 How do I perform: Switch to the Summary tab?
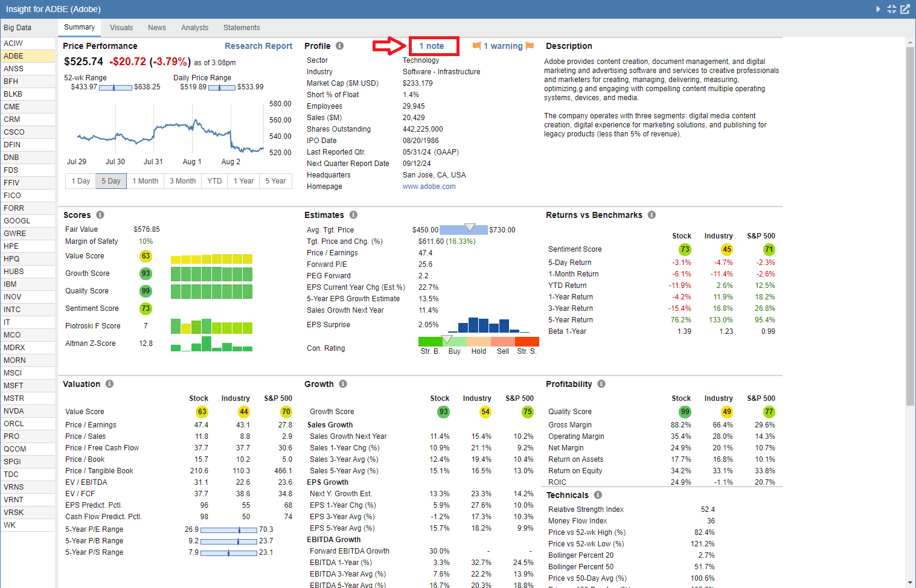click(x=80, y=27)
